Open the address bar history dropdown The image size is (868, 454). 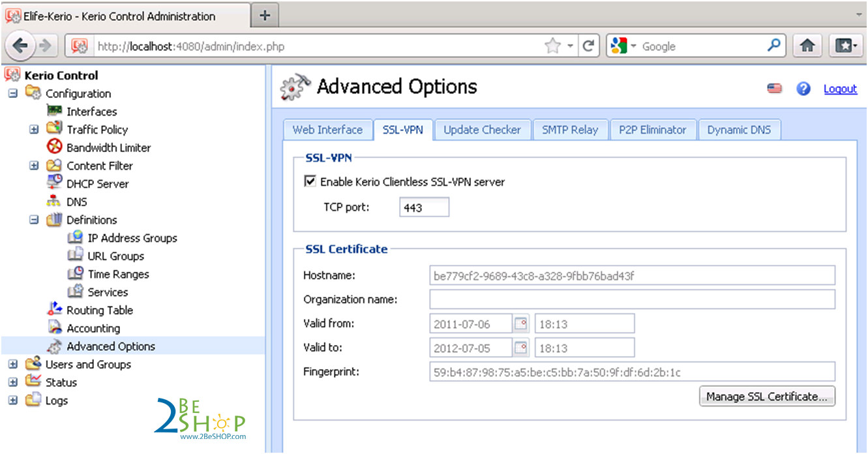tap(570, 46)
